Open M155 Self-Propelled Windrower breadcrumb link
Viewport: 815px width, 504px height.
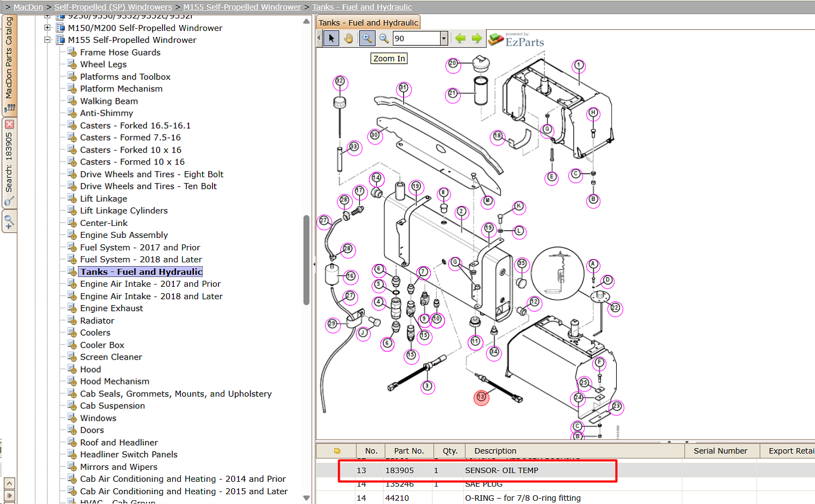coord(242,7)
